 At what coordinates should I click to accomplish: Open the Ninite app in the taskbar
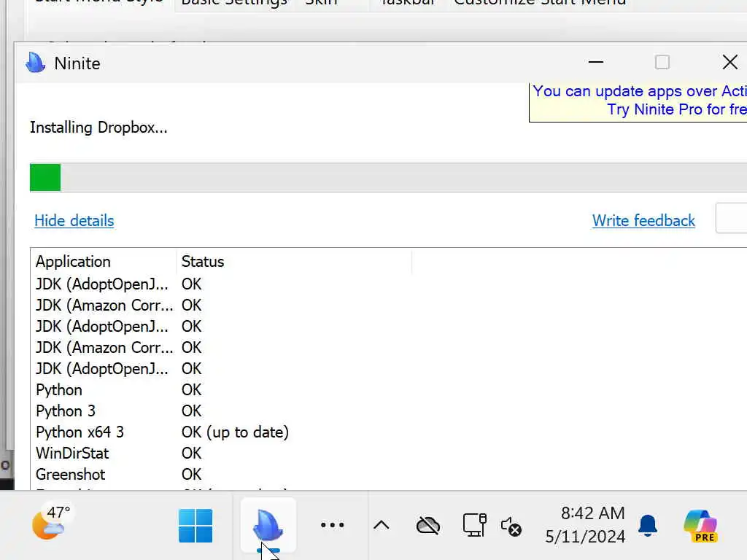point(268,525)
